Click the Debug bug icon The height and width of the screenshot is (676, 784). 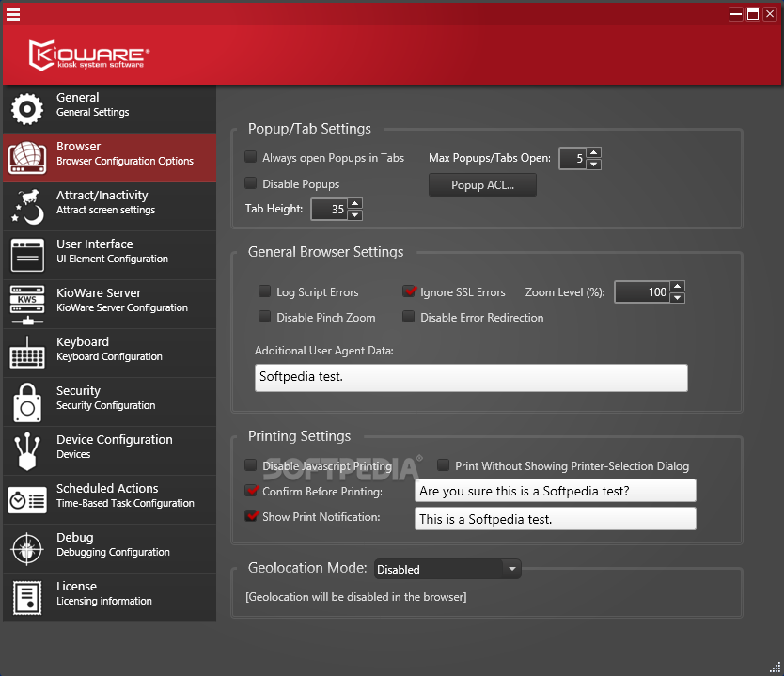(27, 548)
